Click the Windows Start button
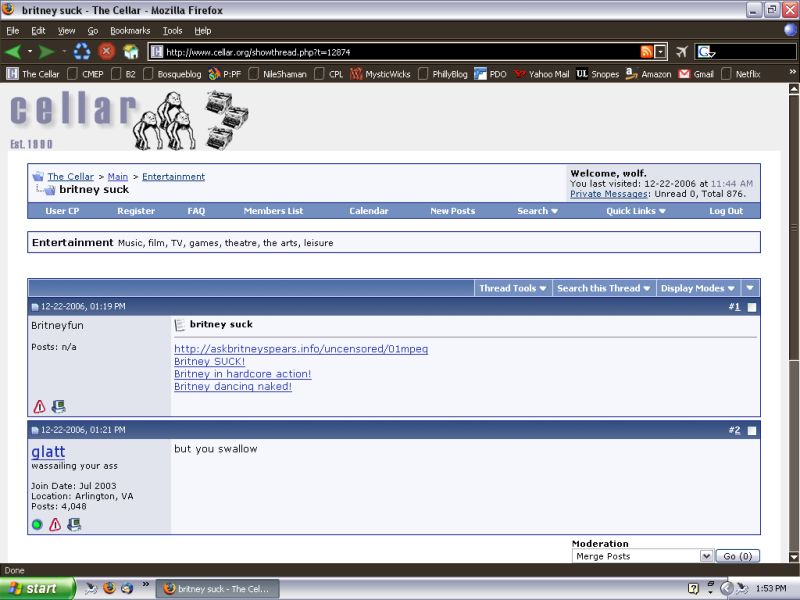Image resolution: width=800 pixels, height=600 pixels. click(37, 589)
